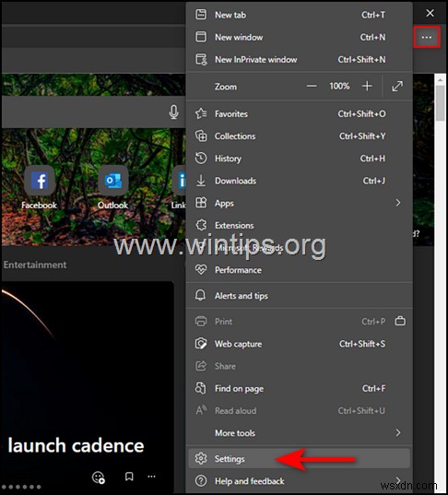Select New window from the menu

(x=299, y=37)
